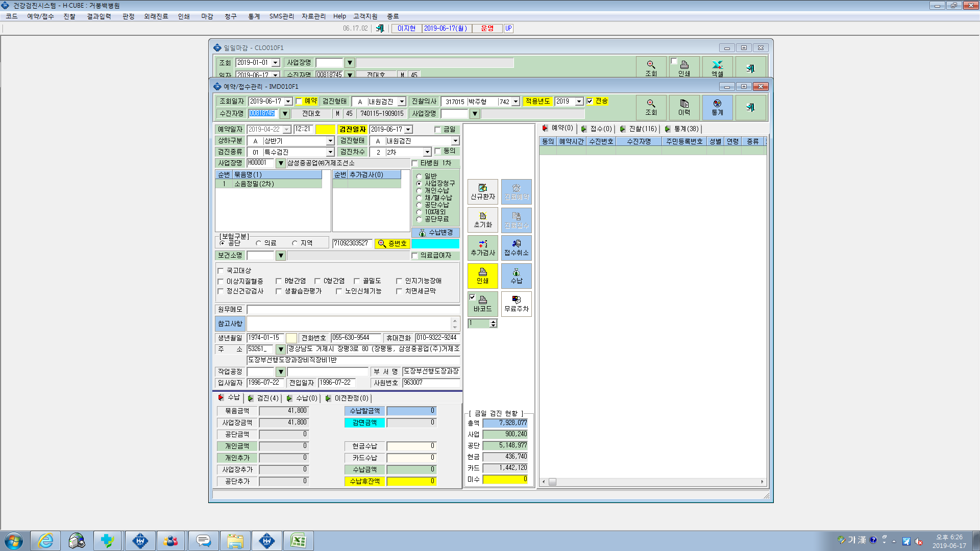The height and width of the screenshot is (551, 980).
Task: Click the 이력 history icon button
Action: 684,108
